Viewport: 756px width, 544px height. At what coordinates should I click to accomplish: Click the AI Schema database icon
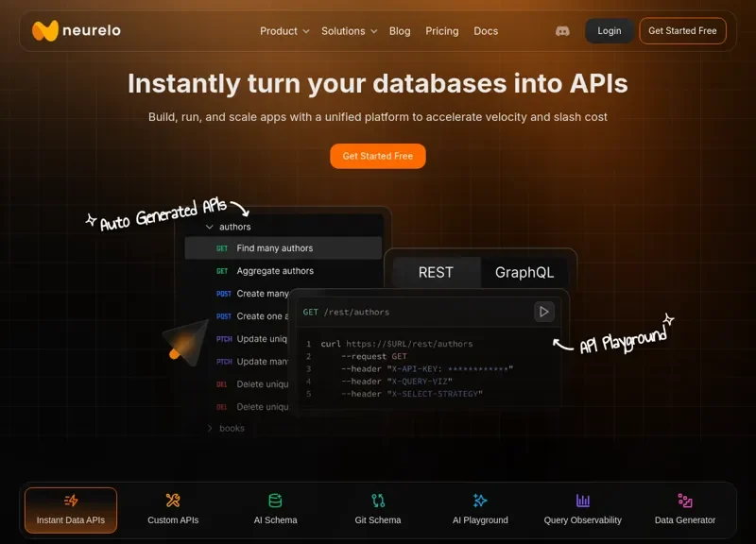click(x=275, y=501)
